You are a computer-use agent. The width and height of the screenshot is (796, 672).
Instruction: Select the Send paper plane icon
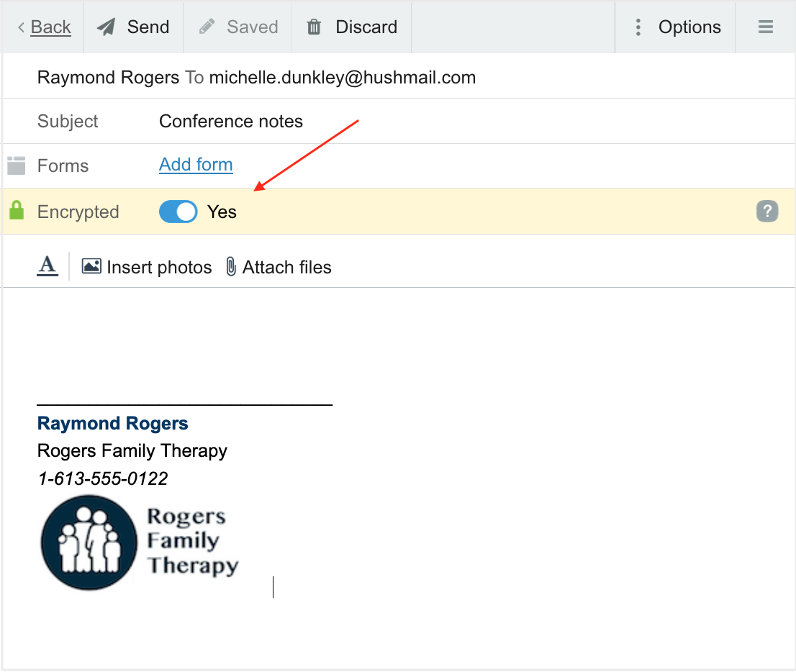tap(106, 27)
